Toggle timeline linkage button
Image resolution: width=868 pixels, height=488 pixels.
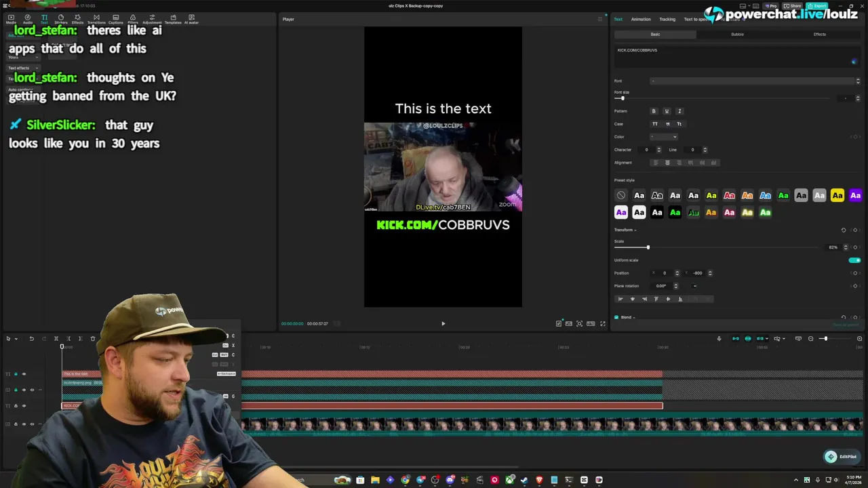pos(761,339)
